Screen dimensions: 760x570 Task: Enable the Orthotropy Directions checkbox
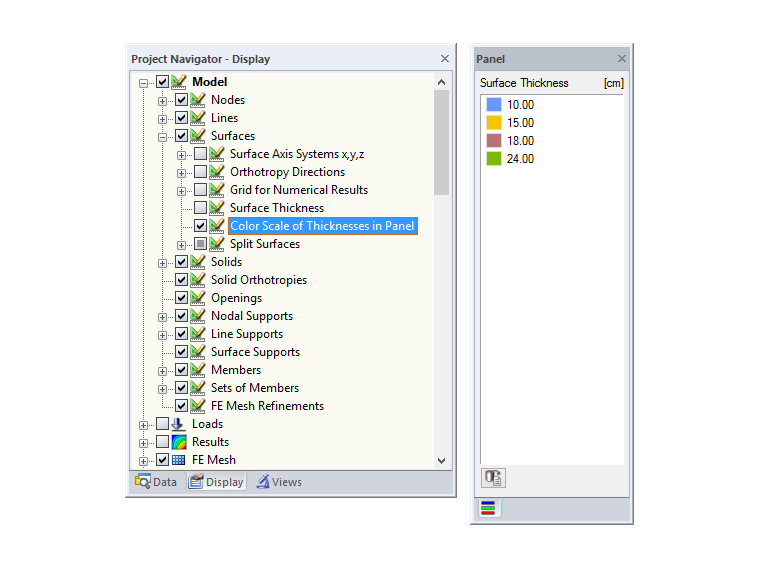pyautogui.click(x=200, y=172)
